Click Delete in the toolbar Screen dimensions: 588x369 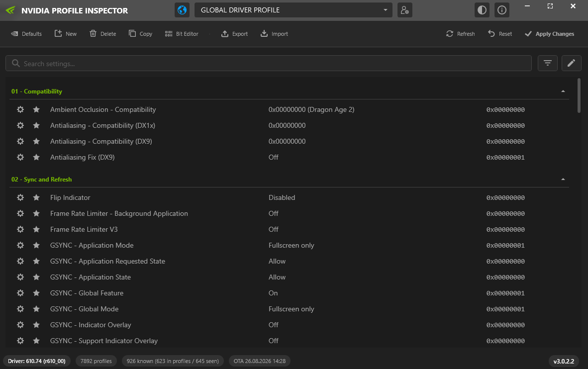[x=103, y=34]
